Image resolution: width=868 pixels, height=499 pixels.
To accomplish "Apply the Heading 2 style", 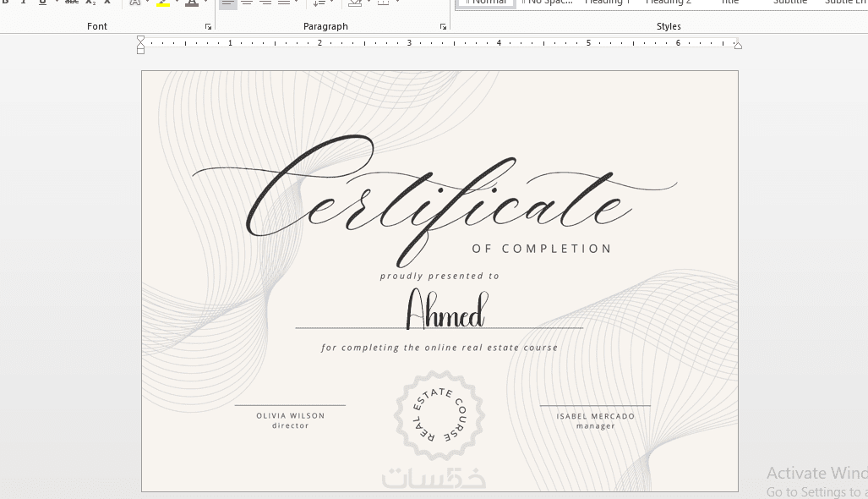I will pos(669,3).
